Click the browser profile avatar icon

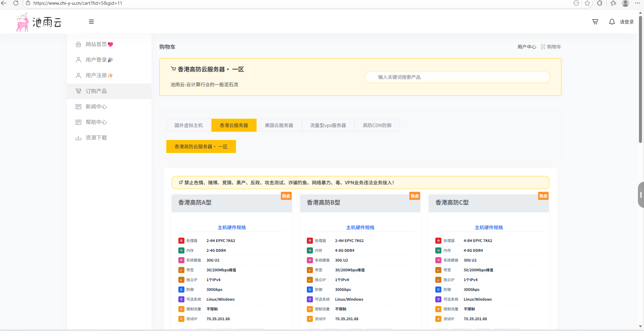625,3
